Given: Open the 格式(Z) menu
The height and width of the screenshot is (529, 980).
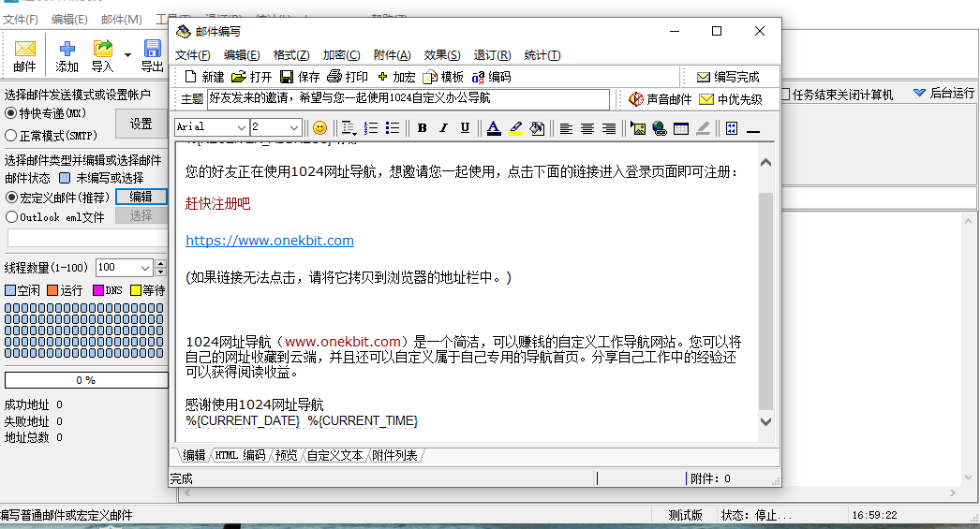Looking at the screenshot, I should pos(291,55).
